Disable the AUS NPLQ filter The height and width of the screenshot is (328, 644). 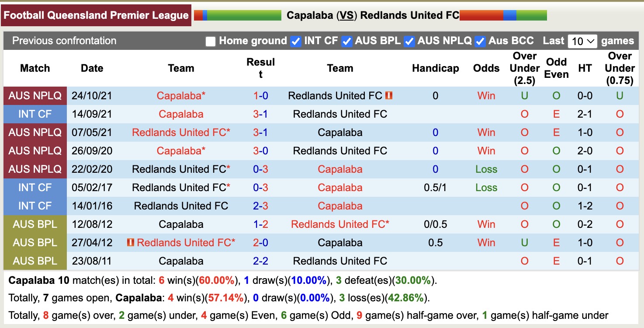[x=409, y=41]
